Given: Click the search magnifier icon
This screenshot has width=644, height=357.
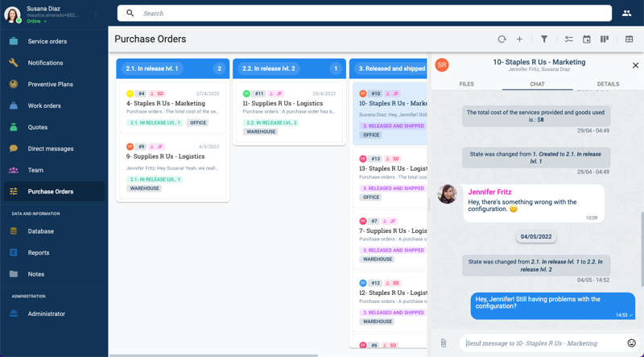Looking at the screenshot, I should [x=130, y=13].
